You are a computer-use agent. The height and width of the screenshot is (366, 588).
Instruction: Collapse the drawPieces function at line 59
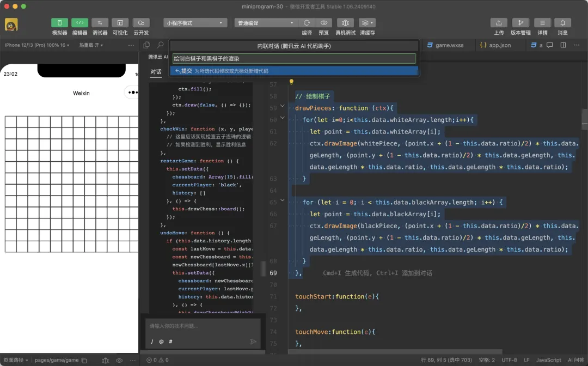(x=282, y=107)
